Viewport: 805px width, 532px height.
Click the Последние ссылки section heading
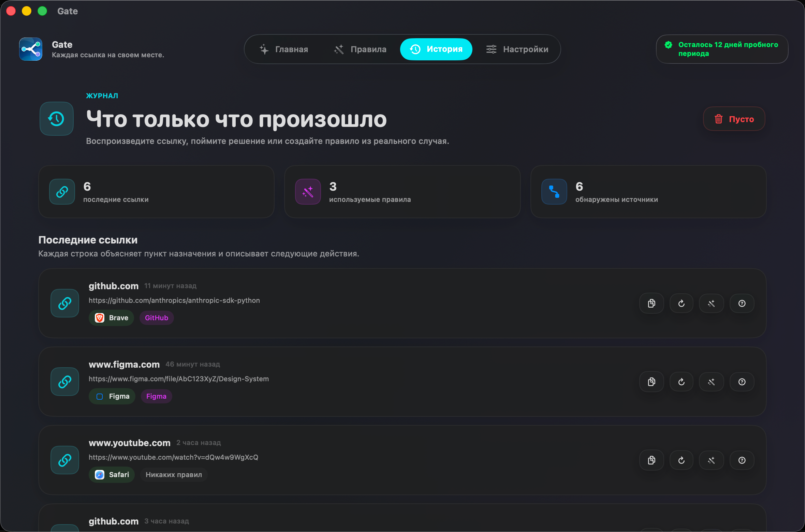(88, 240)
